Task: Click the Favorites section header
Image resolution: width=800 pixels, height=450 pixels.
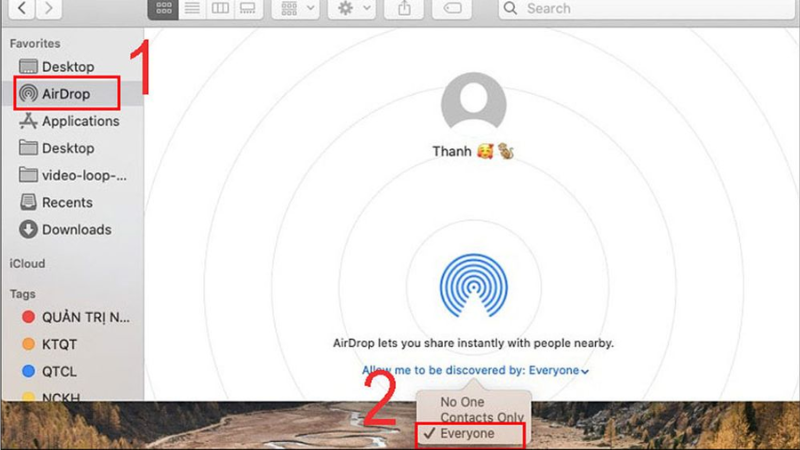Action: (x=35, y=43)
